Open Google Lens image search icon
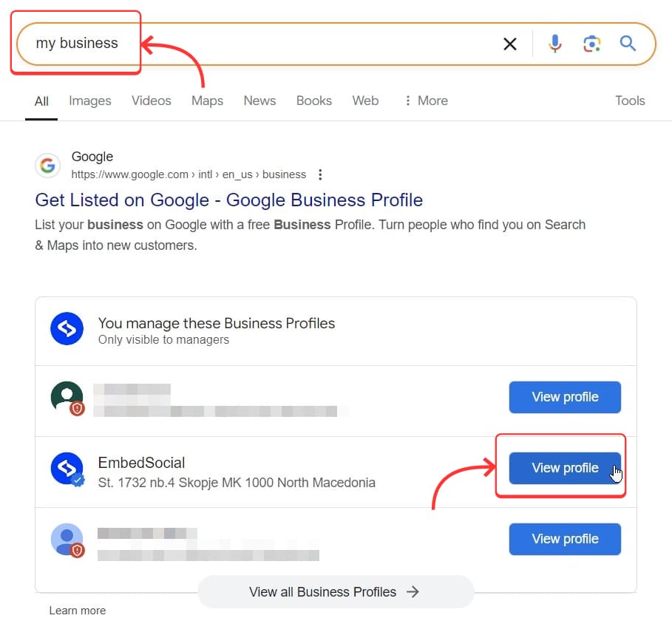This screenshot has height=635, width=672. [591, 44]
